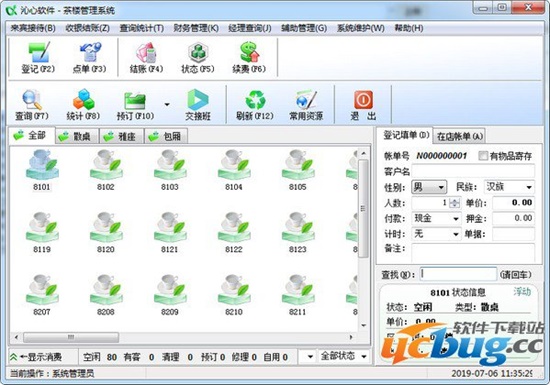Viewport: 550px width, 385px height.
Task: Select table 8105
Action: click(298, 170)
